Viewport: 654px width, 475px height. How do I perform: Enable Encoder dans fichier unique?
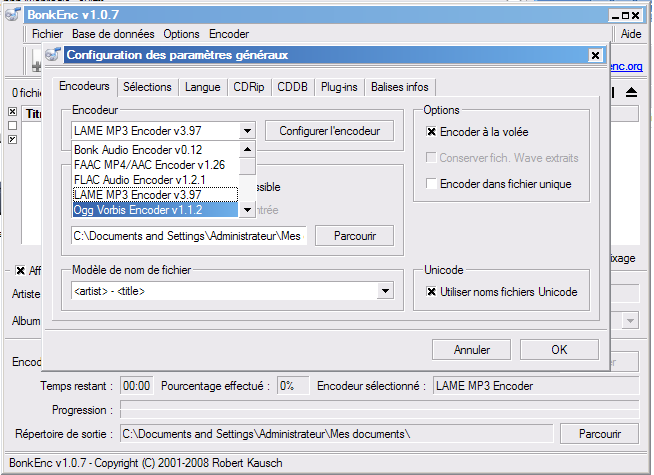431,183
